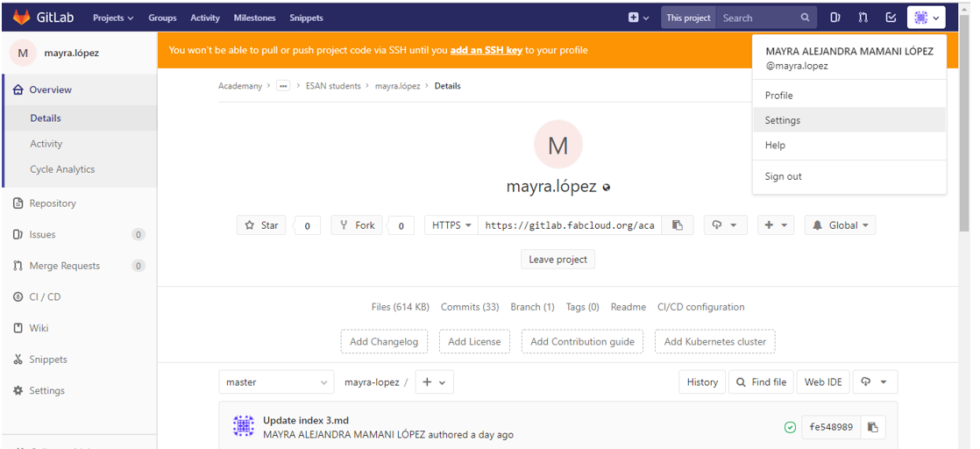Click the GitLab fox logo
This screenshot has height=449, width=980.
[x=19, y=17]
